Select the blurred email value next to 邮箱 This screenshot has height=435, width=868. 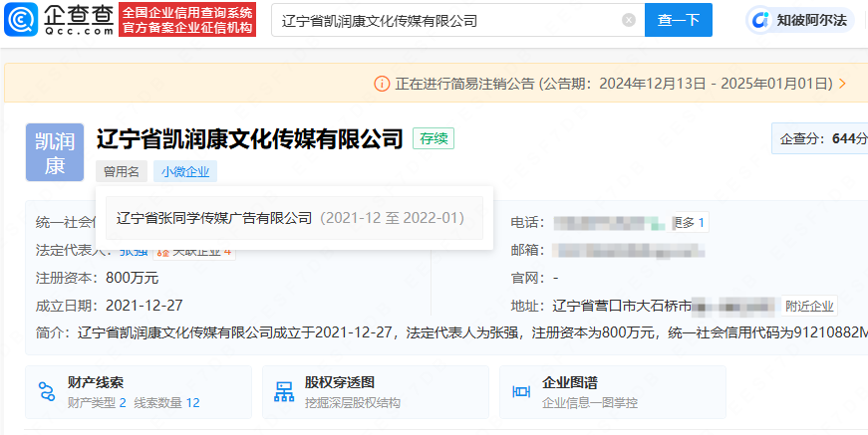[628, 251]
